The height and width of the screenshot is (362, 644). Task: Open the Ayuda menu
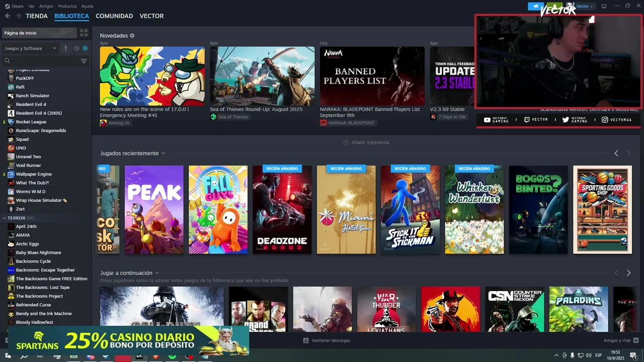[x=87, y=6]
